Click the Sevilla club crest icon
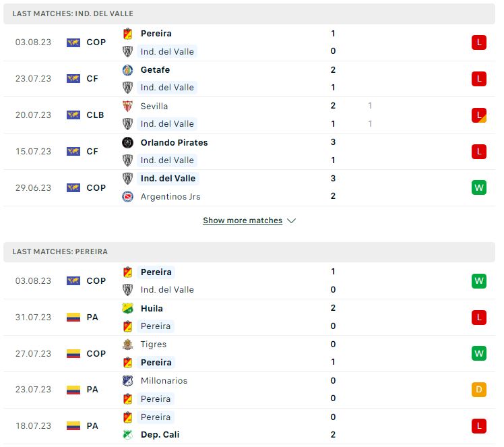504x447 pixels. click(127, 106)
